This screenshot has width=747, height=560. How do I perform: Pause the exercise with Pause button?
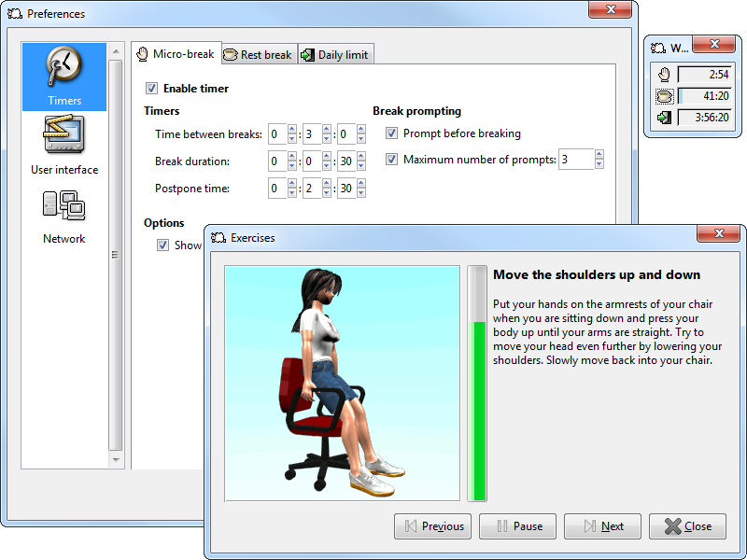click(517, 526)
